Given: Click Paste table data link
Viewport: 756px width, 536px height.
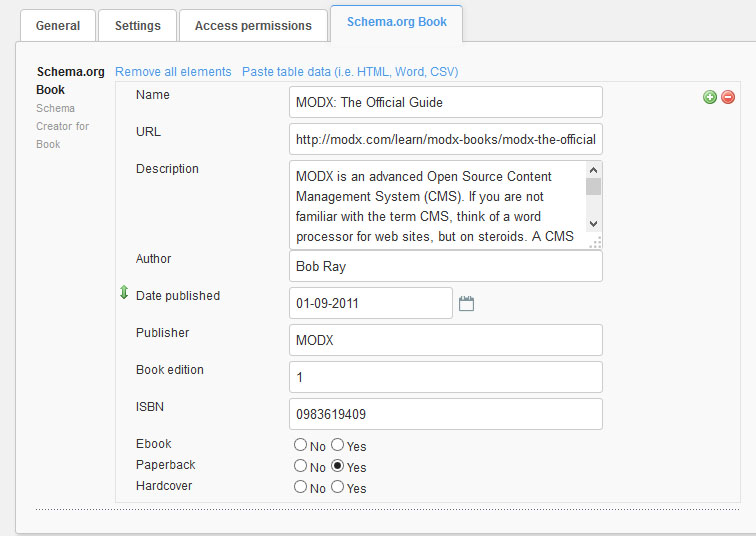Looking at the screenshot, I should click(350, 72).
